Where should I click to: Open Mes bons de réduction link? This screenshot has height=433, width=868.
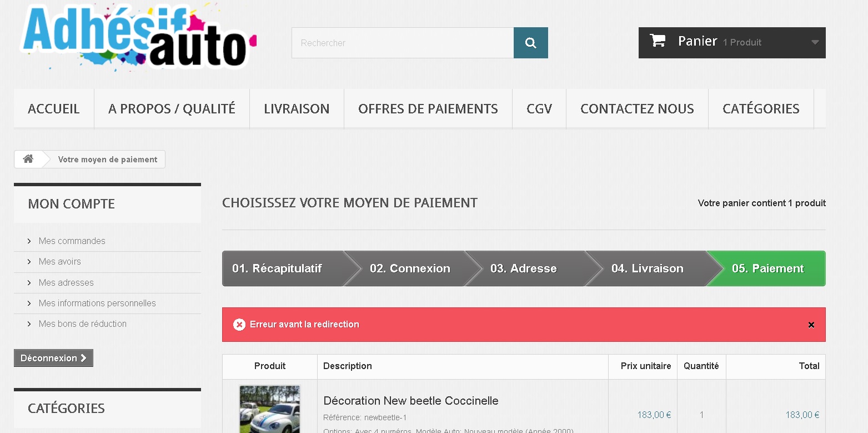[83, 323]
